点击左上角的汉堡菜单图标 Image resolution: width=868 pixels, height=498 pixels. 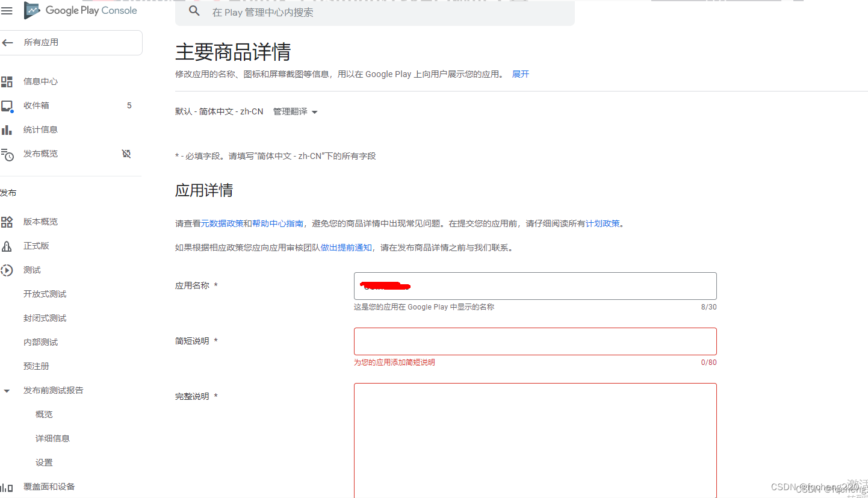click(7, 10)
